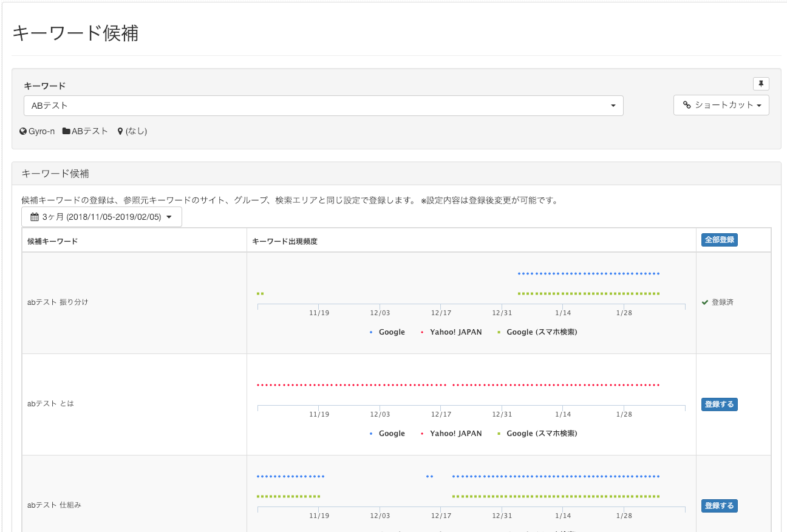Click 登録する for abテスト とは
The width and height of the screenshot is (787, 532).
point(720,404)
